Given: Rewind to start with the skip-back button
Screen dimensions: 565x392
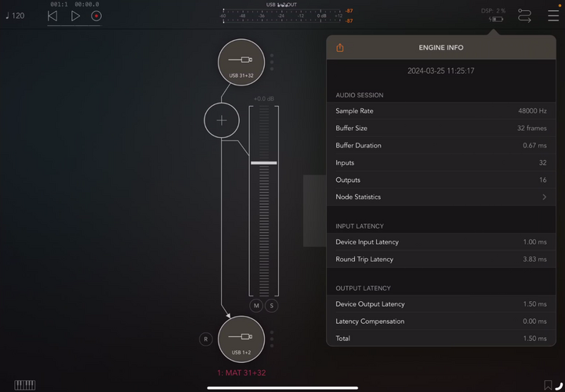Looking at the screenshot, I should [53, 16].
